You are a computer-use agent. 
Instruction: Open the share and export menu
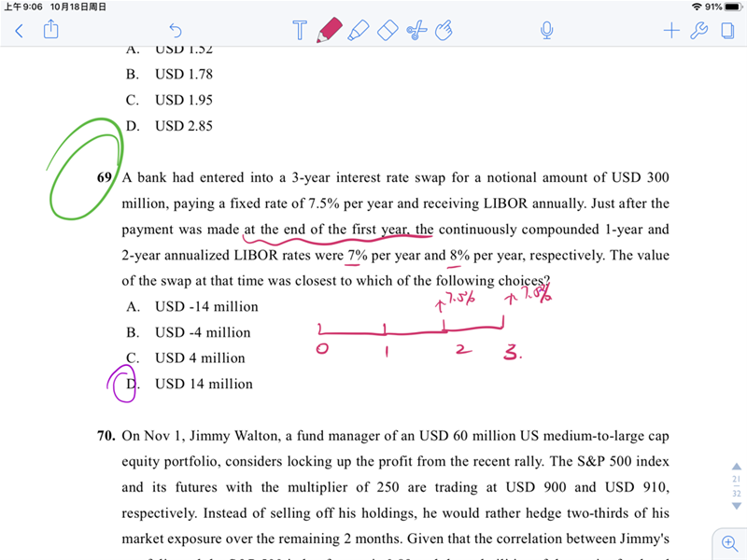pyautogui.click(x=51, y=31)
